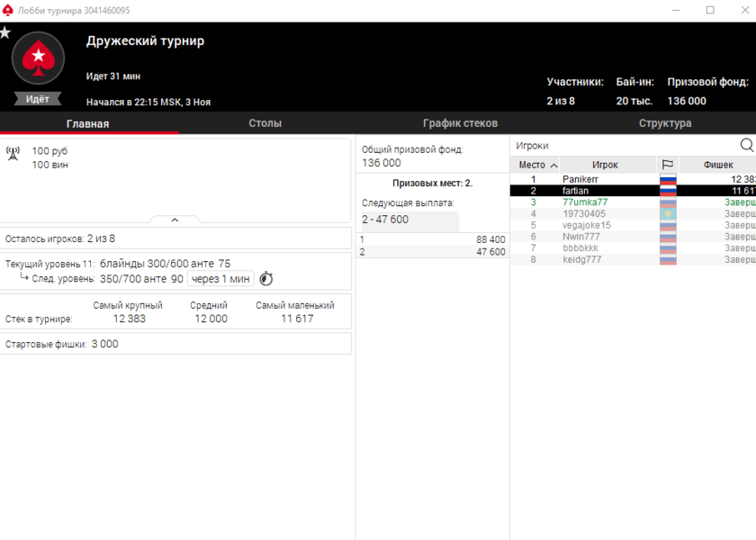
Task: Switch to the Столы tab
Action: click(x=265, y=123)
